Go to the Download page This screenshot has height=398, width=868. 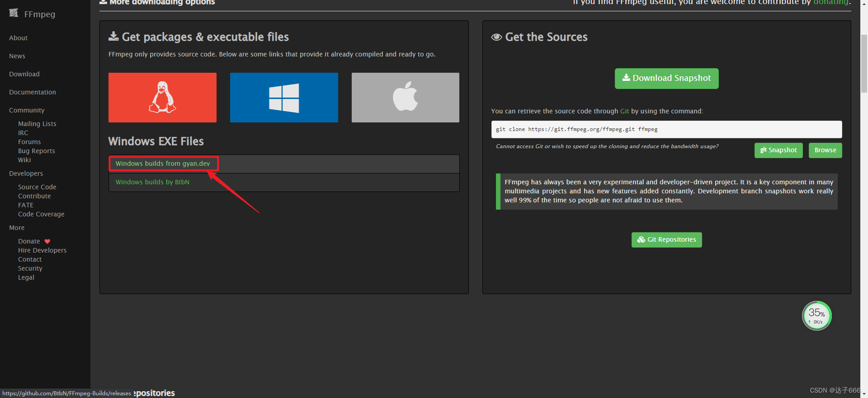(24, 74)
